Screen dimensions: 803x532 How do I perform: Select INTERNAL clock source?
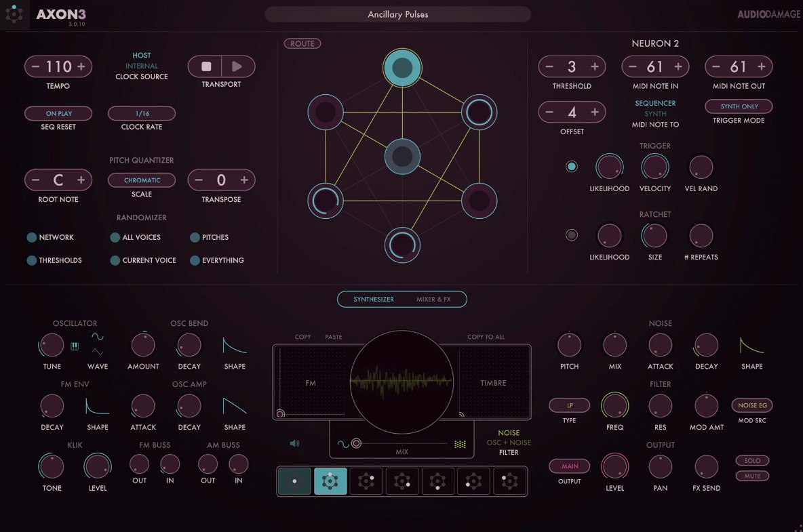(142, 66)
